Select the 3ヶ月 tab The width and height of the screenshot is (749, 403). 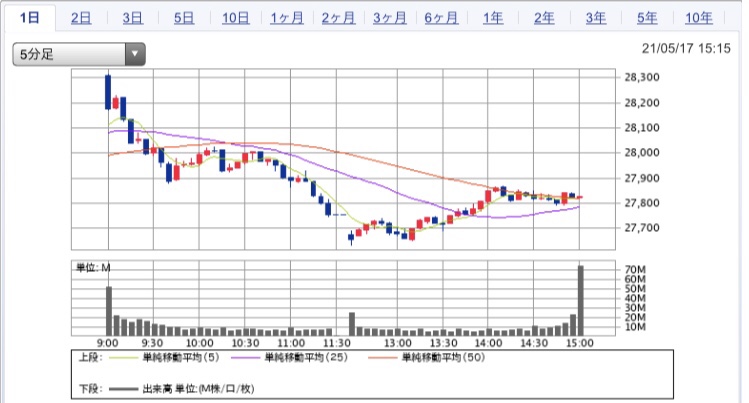pos(390,18)
